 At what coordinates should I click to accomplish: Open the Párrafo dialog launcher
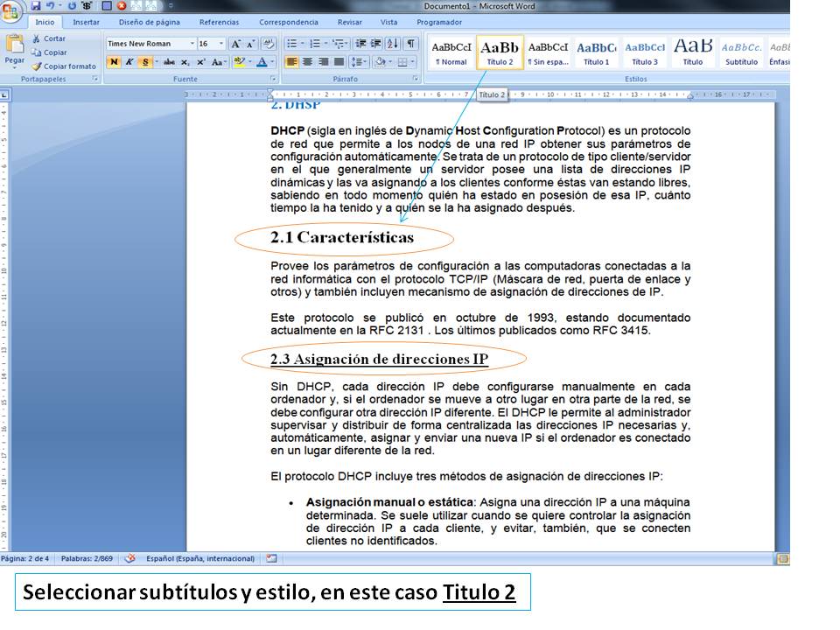[x=416, y=79]
